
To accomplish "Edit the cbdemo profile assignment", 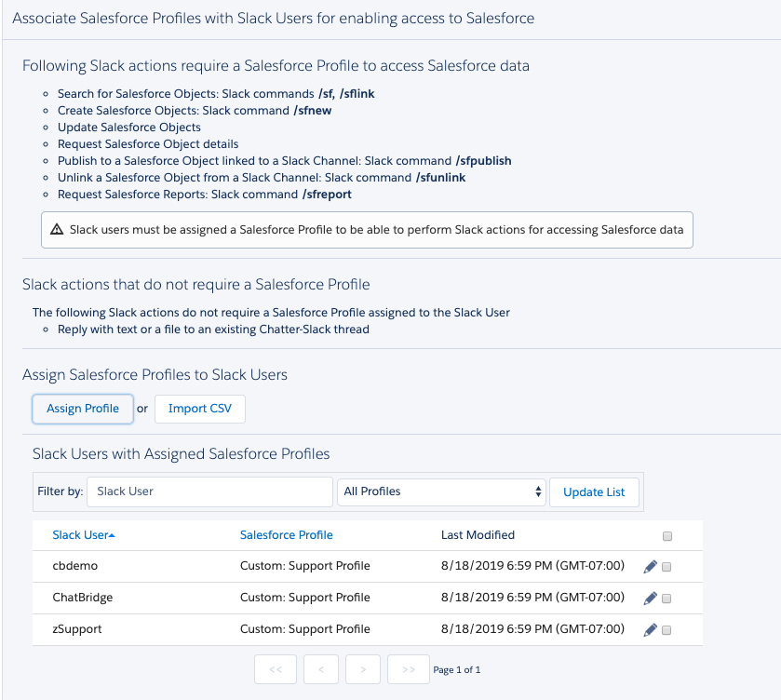I will click(651, 566).
